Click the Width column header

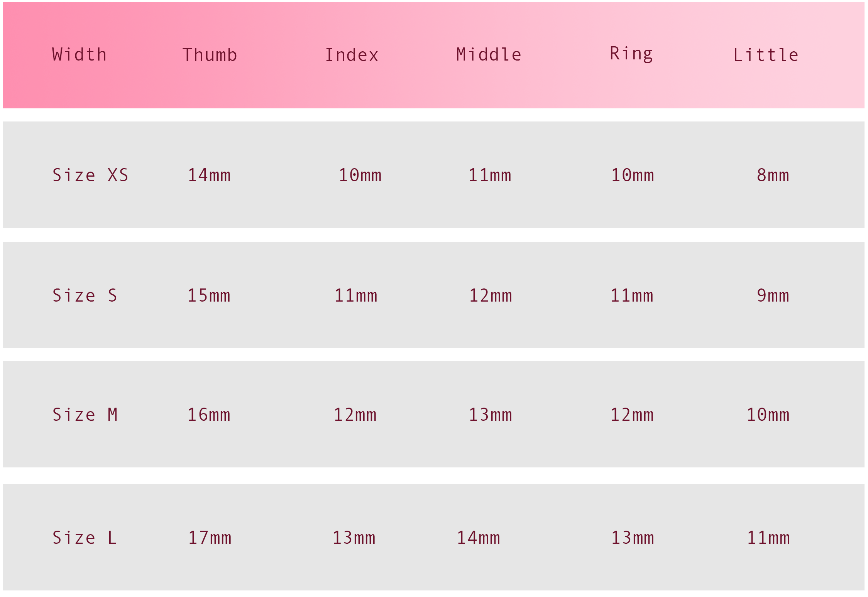coord(80,55)
